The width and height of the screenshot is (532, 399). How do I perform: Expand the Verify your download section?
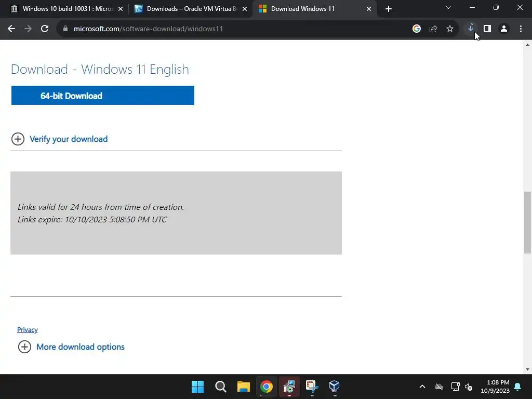pos(18,139)
